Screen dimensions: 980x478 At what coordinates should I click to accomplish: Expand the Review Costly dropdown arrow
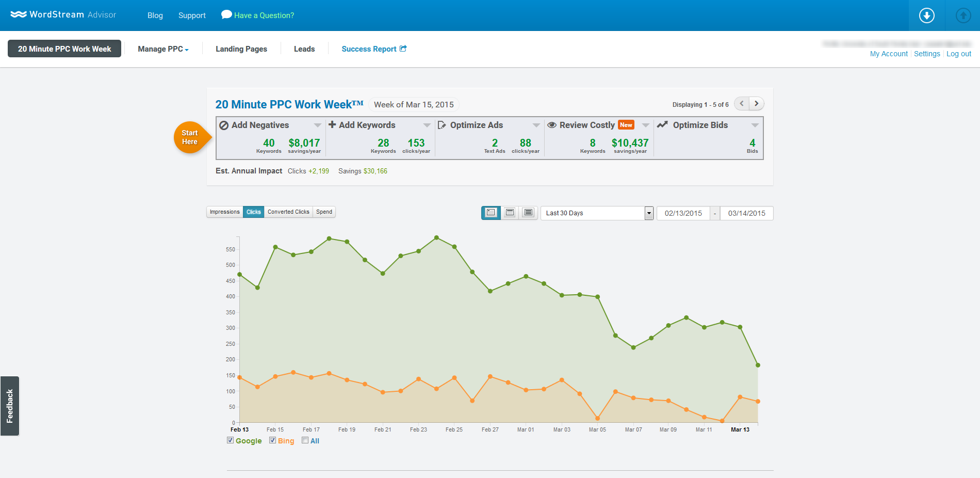pos(646,125)
